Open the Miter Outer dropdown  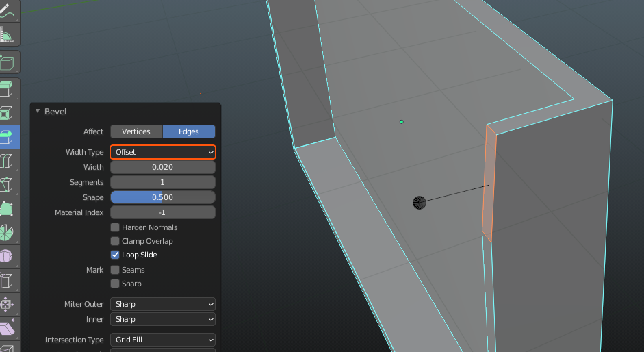tap(163, 304)
